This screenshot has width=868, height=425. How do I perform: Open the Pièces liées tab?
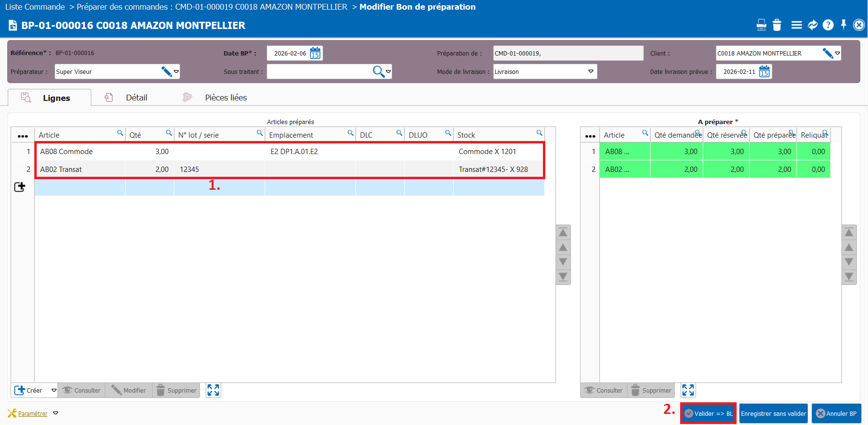(x=226, y=98)
